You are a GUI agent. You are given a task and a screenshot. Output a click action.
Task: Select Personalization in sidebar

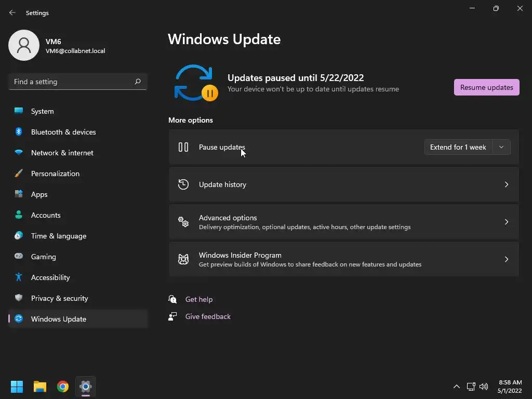[78, 174]
